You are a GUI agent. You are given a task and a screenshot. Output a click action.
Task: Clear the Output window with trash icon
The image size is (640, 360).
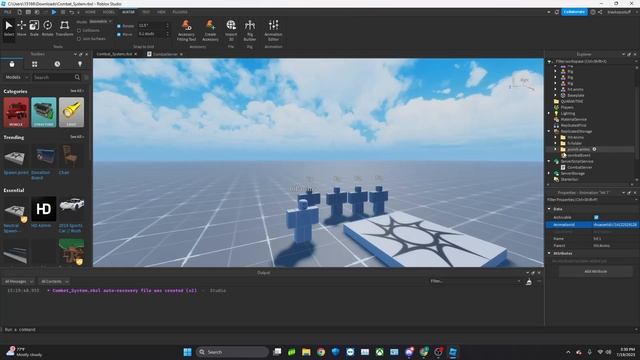coord(529,282)
